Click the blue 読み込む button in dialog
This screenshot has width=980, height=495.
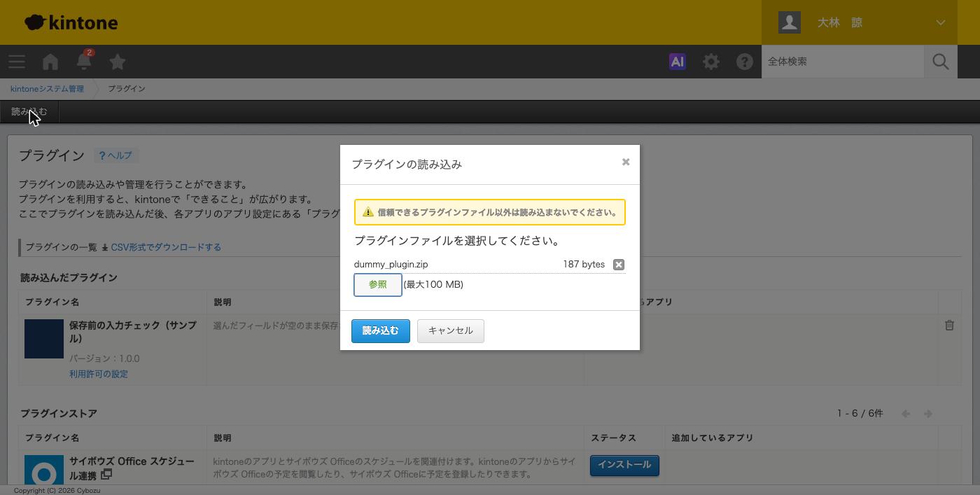pyautogui.click(x=381, y=330)
